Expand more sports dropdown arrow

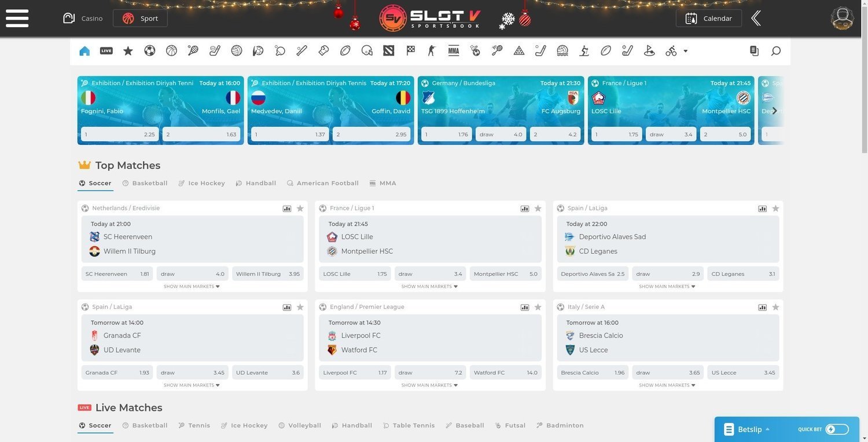click(686, 51)
